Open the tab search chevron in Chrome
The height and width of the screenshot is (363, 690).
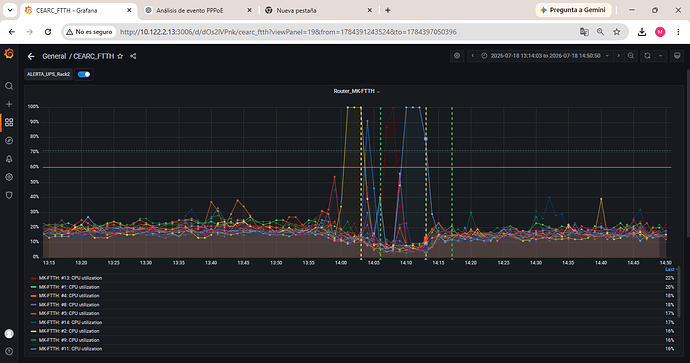pos(10,10)
